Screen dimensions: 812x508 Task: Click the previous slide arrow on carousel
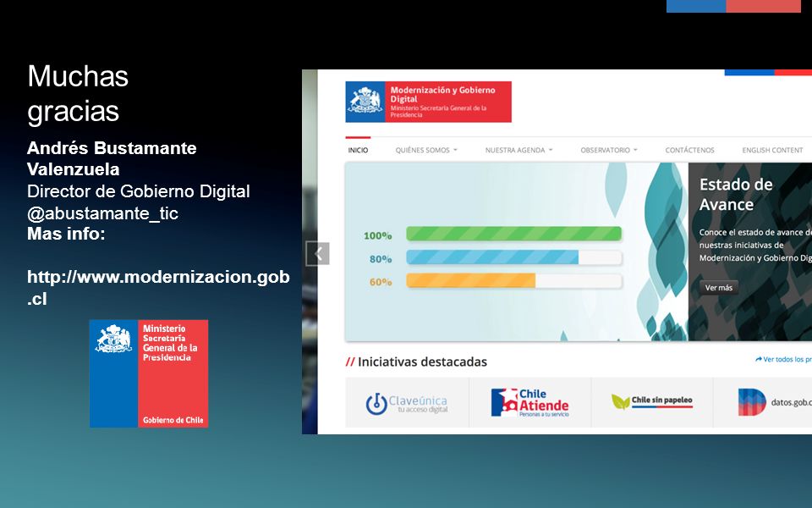pyautogui.click(x=317, y=253)
